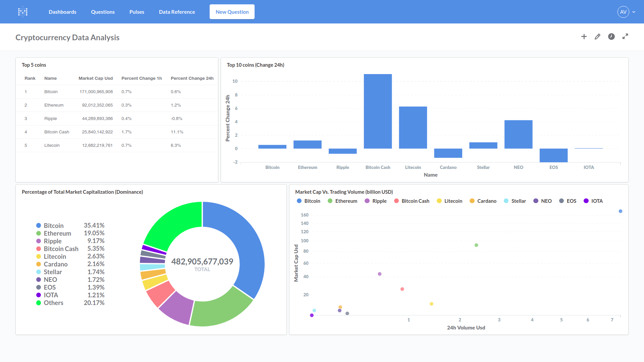
Task: Open the Dashboards menu
Action: pyautogui.click(x=62, y=12)
